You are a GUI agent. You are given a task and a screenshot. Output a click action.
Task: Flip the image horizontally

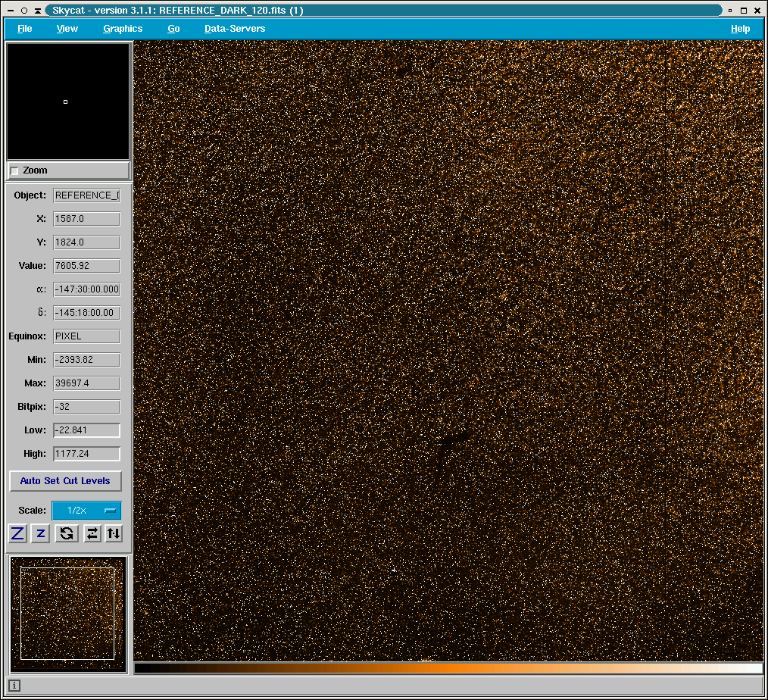pyautogui.click(x=92, y=533)
